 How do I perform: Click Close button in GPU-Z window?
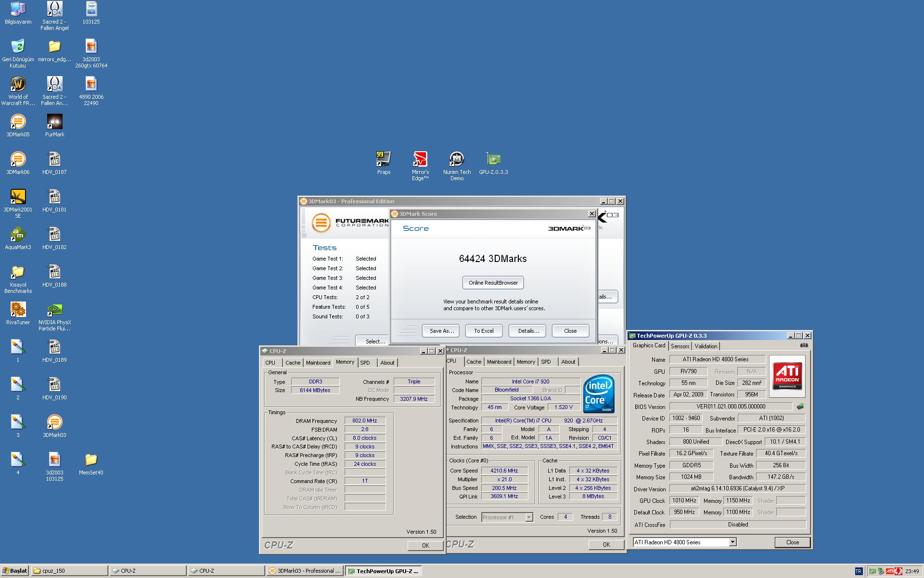click(x=792, y=542)
